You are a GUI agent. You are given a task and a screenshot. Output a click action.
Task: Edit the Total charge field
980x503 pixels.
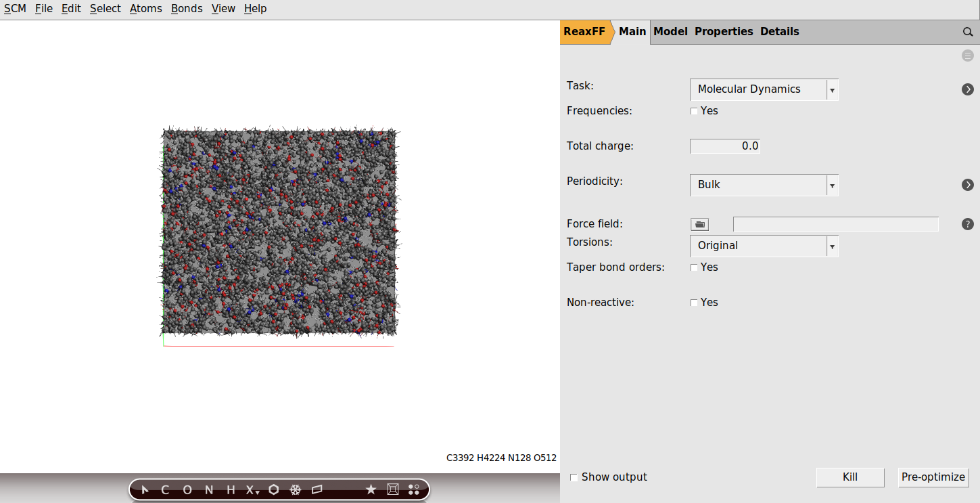[725, 146]
